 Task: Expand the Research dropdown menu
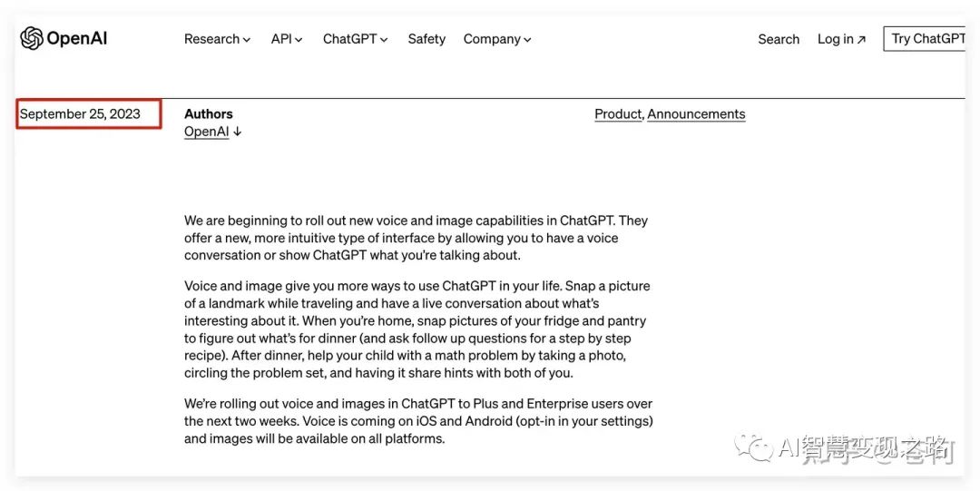click(217, 39)
